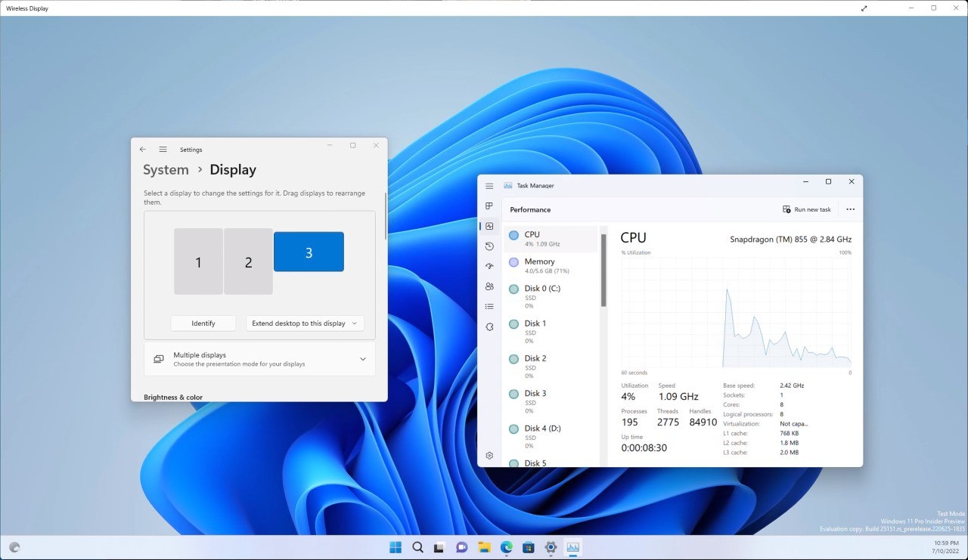
Task: Open Windows Start menu
Action: [396, 547]
